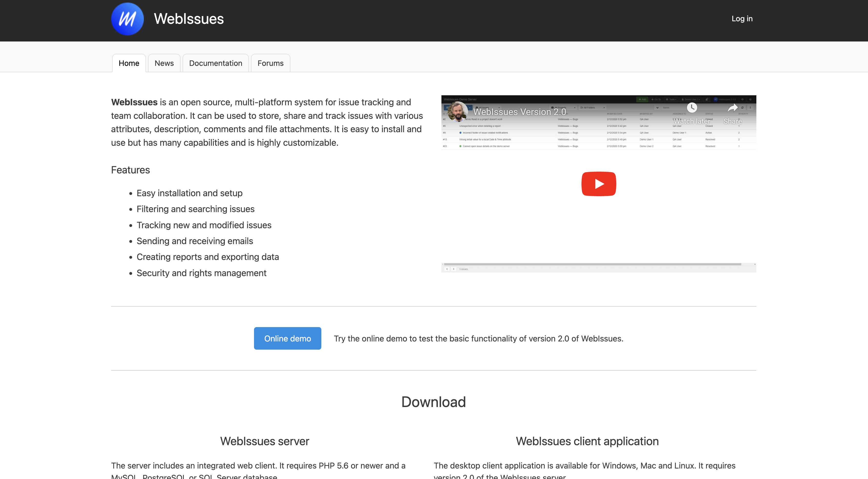Click the Name search field in the demo
The image size is (868, 479).
tap(671, 108)
